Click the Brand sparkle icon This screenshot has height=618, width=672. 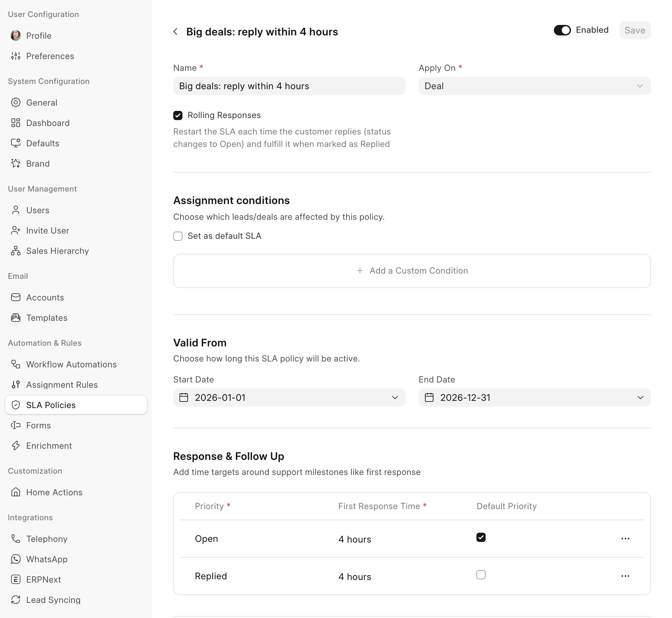coord(16,164)
